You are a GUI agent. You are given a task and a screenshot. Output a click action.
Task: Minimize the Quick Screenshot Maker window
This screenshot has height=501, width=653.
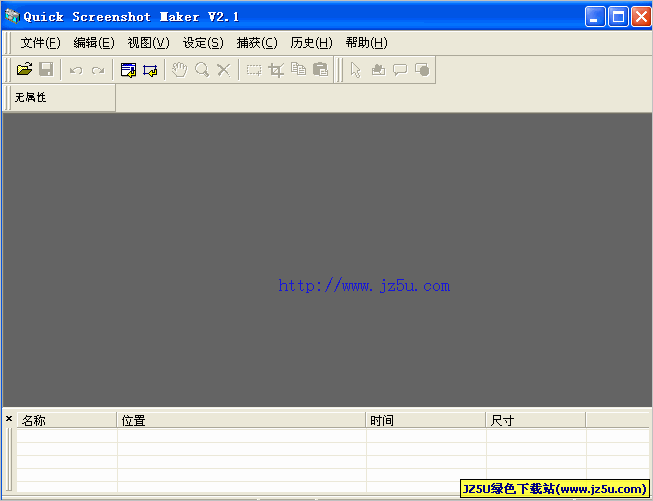click(595, 17)
